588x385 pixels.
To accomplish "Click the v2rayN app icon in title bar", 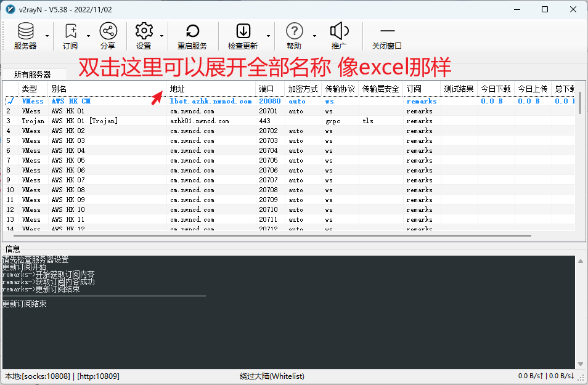I will pos(10,9).
